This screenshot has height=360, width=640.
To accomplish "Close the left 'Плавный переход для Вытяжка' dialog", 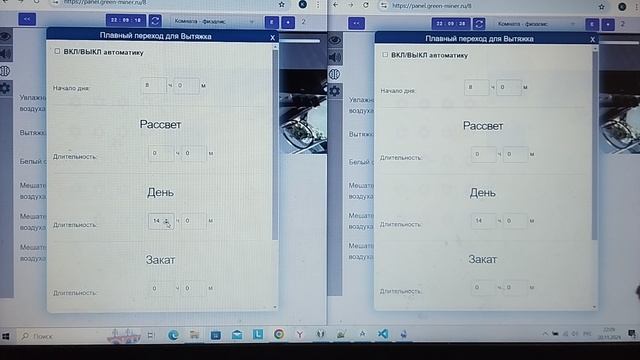I will (x=273, y=38).
